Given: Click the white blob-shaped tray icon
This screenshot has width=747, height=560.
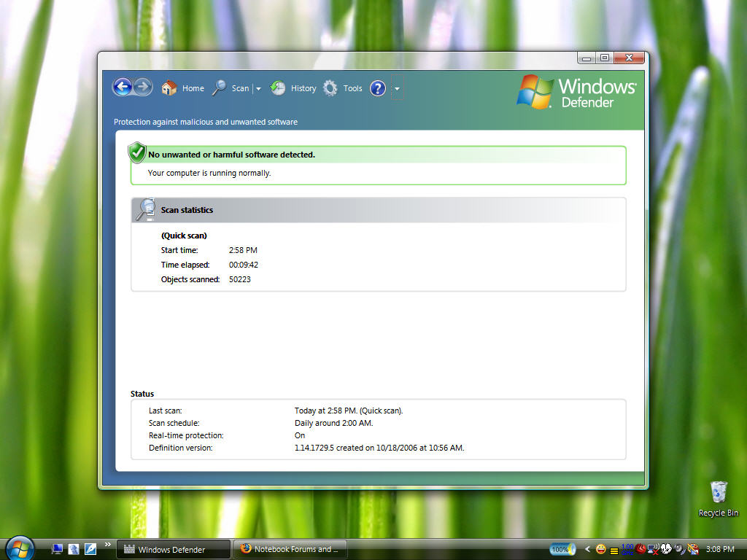Looking at the screenshot, I should click(666, 549).
